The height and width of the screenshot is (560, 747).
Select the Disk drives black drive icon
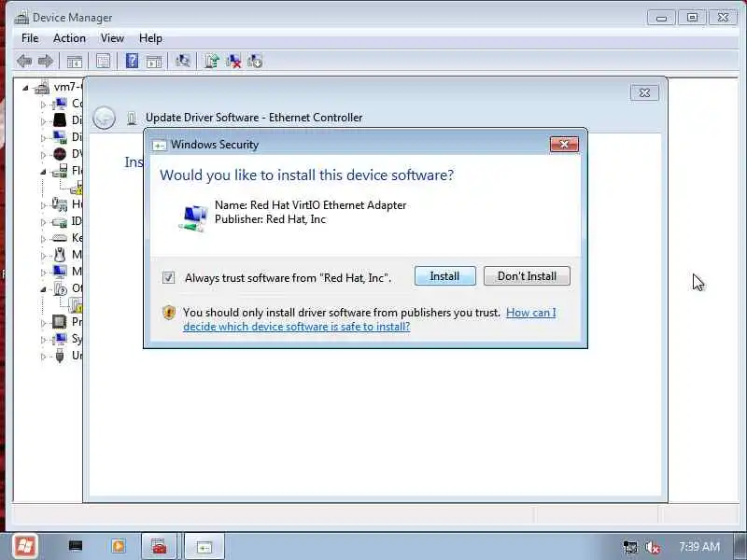point(60,120)
